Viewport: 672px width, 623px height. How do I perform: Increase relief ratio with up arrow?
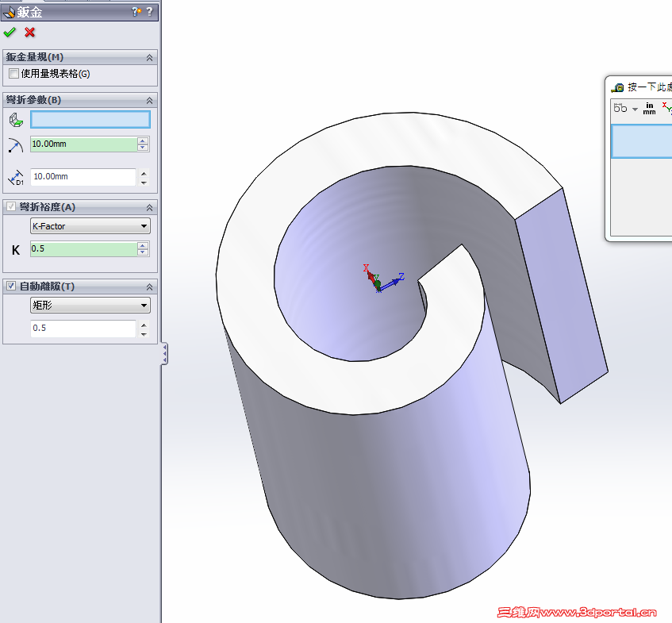[144, 325]
